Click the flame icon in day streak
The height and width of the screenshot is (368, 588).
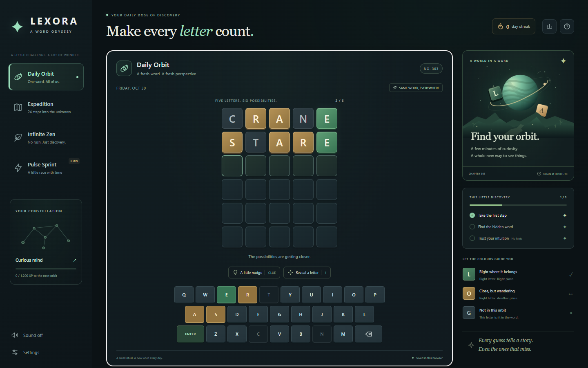pos(500,27)
